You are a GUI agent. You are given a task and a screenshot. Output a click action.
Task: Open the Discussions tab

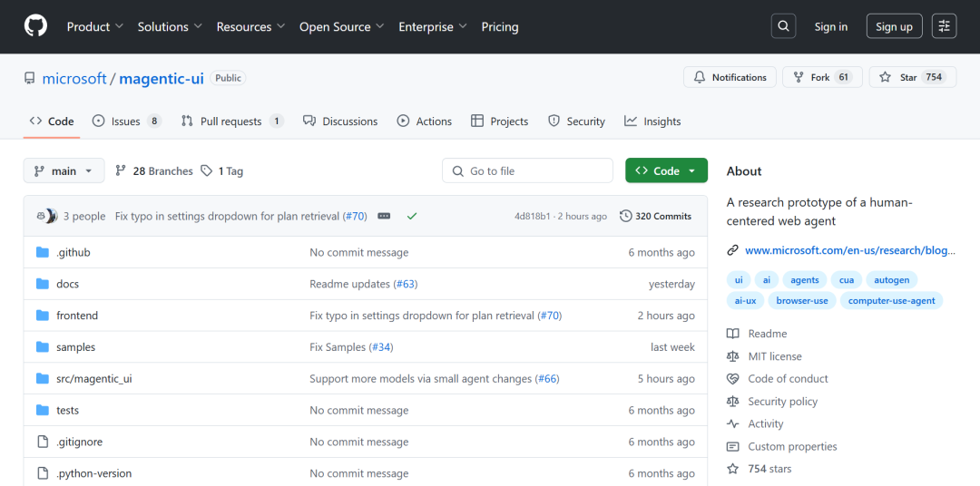point(340,121)
